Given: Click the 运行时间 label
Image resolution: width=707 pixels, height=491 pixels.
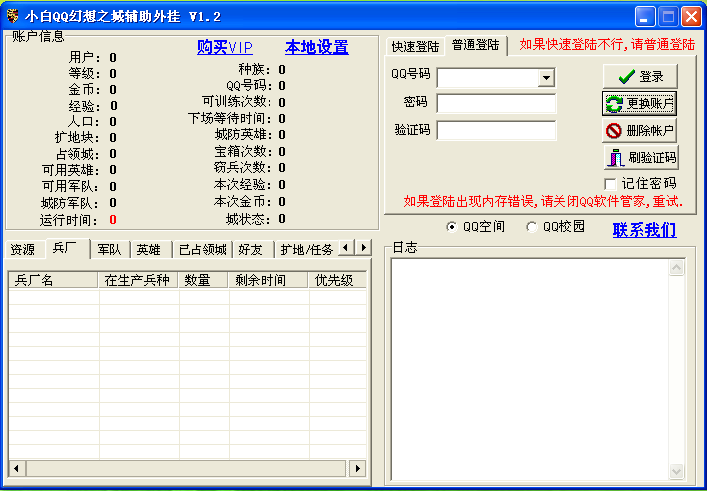Looking at the screenshot, I should [x=69, y=220].
